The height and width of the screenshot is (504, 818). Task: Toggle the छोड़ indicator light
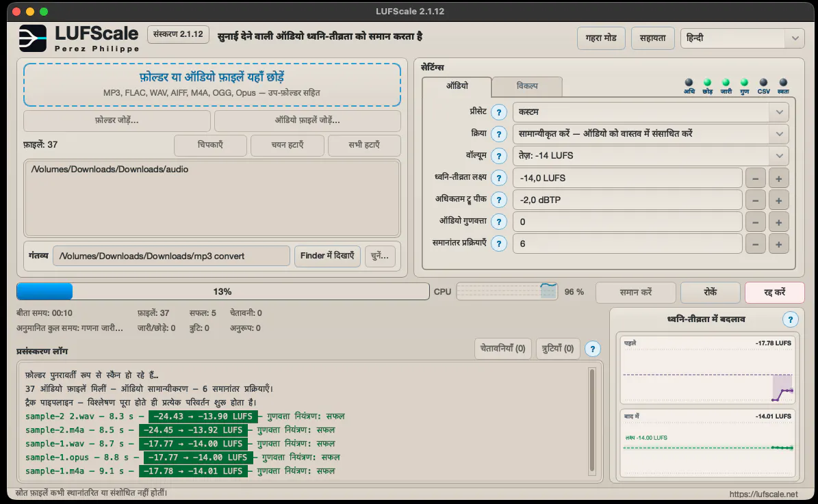click(707, 82)
